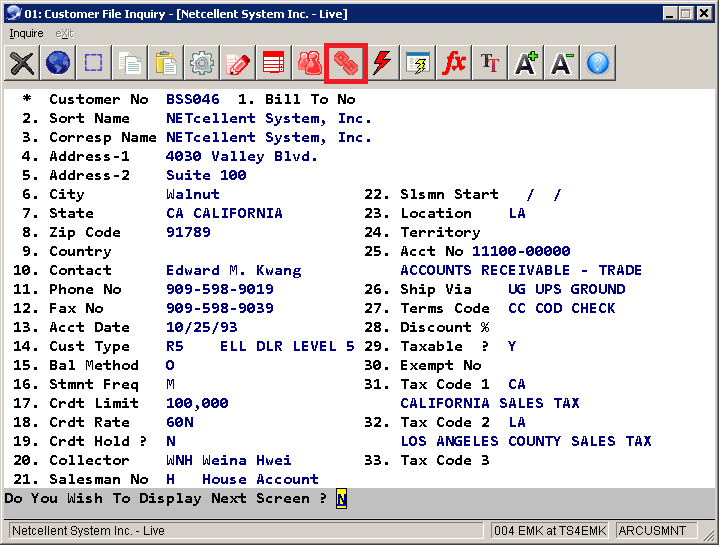The image size is (719, 545).
Task: Click the red fx function icon
Action: pyautogui.click(x=454, y=63)
